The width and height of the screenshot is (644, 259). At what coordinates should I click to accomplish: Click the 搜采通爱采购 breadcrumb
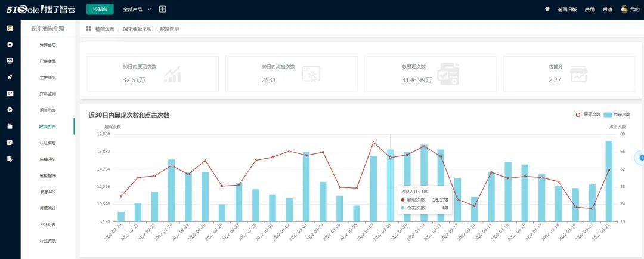[137, 29]
